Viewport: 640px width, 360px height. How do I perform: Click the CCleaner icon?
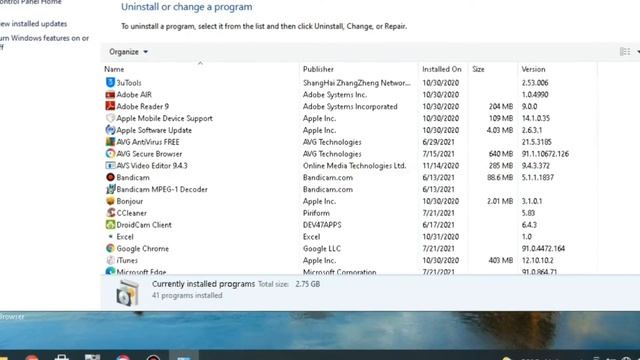pos(110,213)
